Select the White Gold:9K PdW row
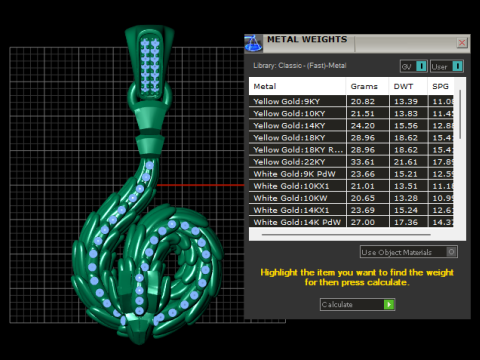 (x=351, y=174)
